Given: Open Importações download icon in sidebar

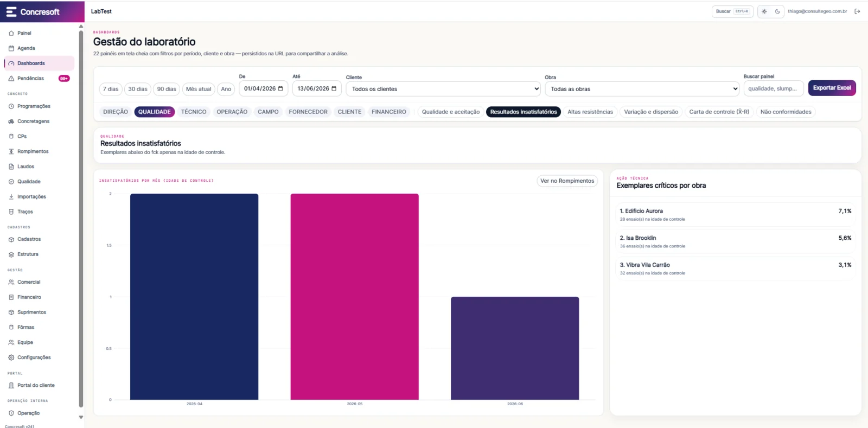Looking at the screenshot, I should [11, 197].
